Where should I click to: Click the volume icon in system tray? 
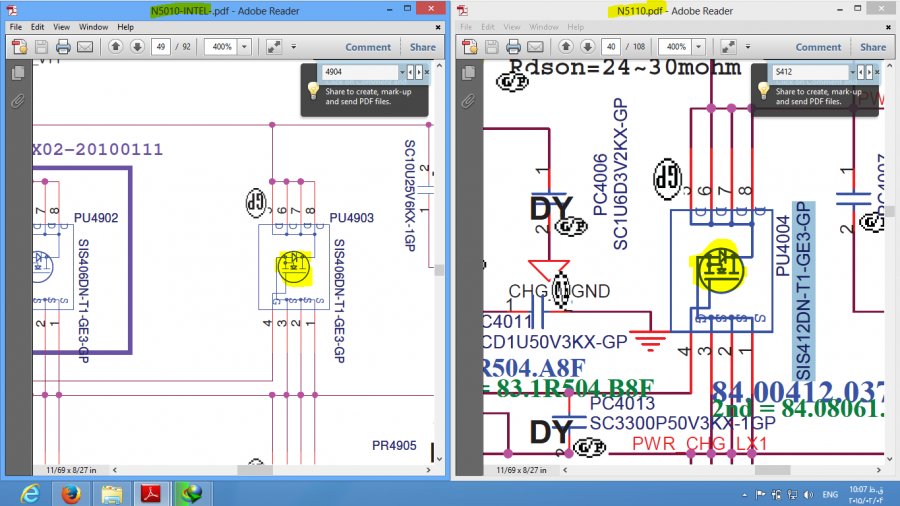(x=808, y=495)
